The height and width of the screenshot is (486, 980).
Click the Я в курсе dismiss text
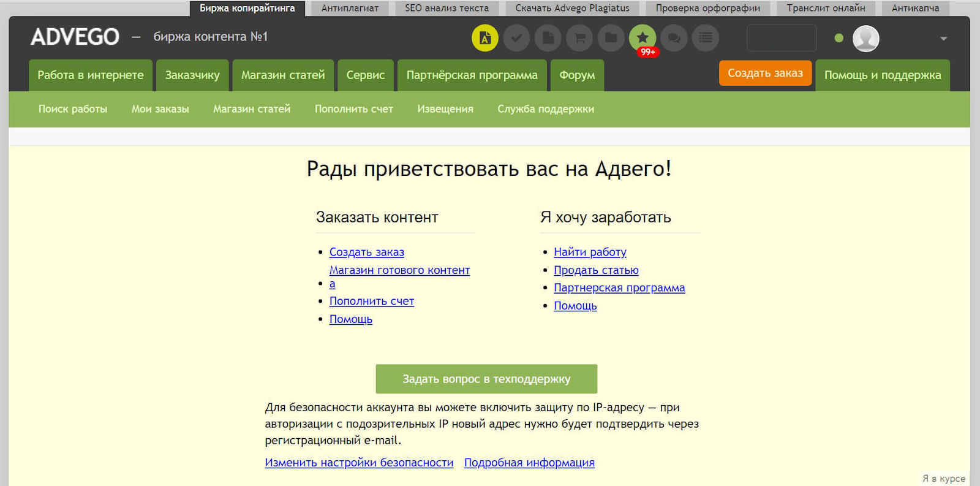944,479
